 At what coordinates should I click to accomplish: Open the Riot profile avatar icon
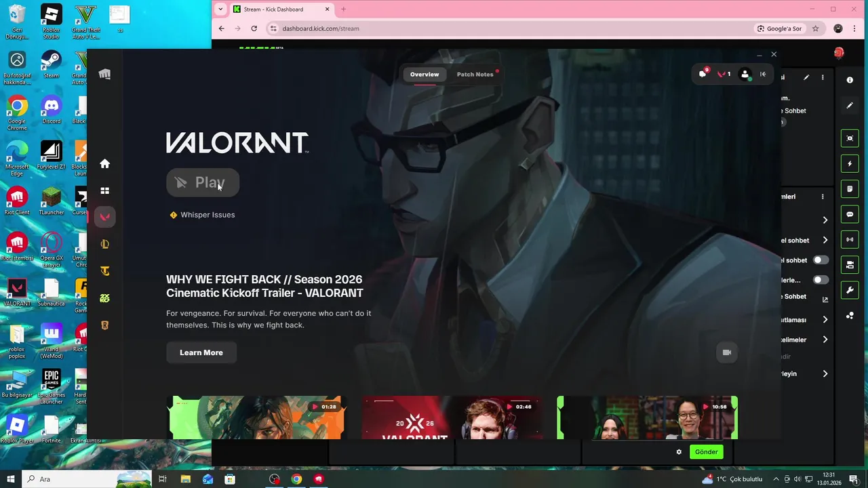point(745,75)
